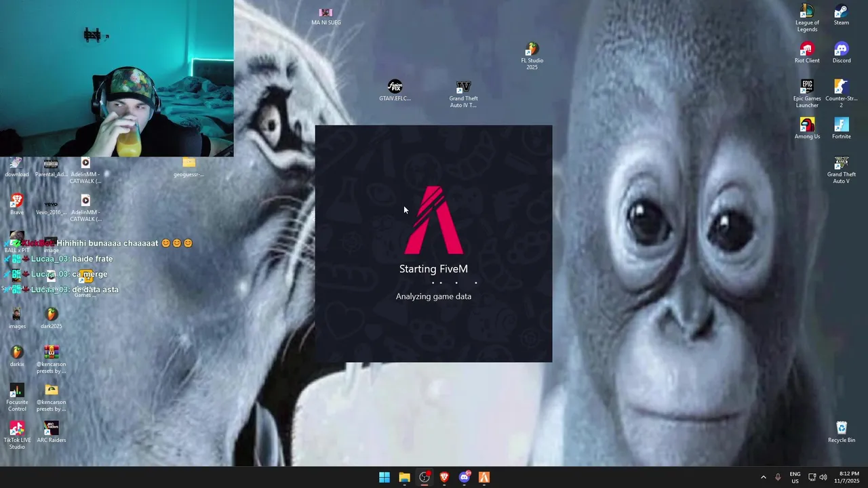Screen dimensions: 868x488
Task: Open the TikTok LIVE Studio shortcut
Action: click(17, 436)
